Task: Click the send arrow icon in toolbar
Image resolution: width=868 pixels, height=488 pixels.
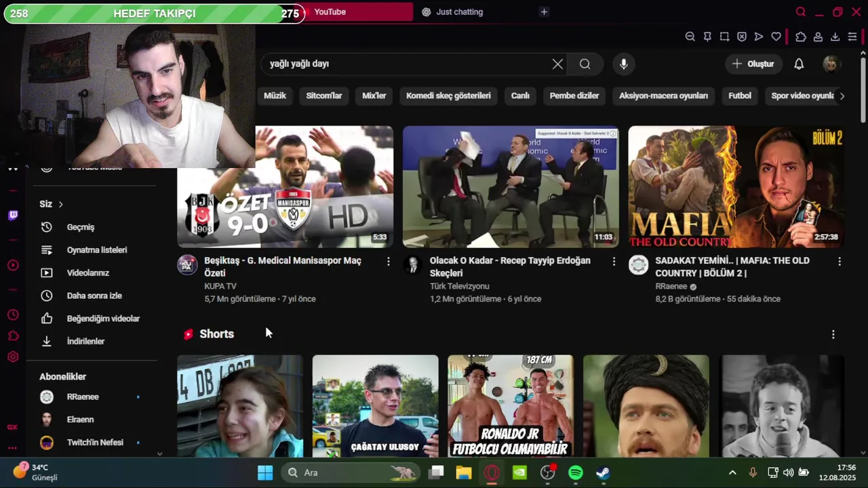Action: click(759, 37)
